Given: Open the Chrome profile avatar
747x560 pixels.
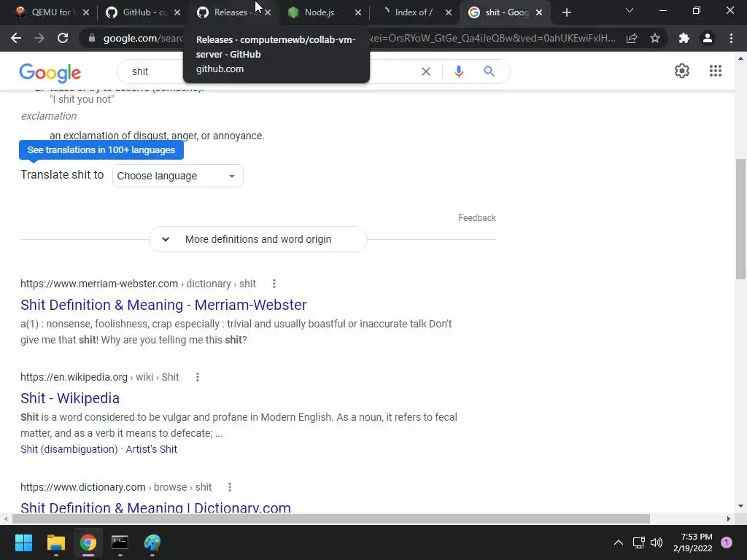Looking at the screenshot, I should pyautogui.click(x=708, y=38).
